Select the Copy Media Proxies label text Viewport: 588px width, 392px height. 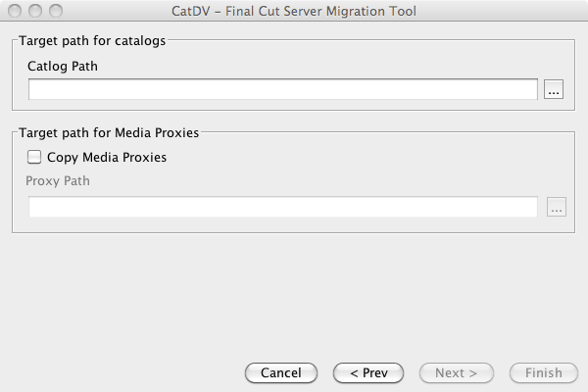(x=107, y=158)
